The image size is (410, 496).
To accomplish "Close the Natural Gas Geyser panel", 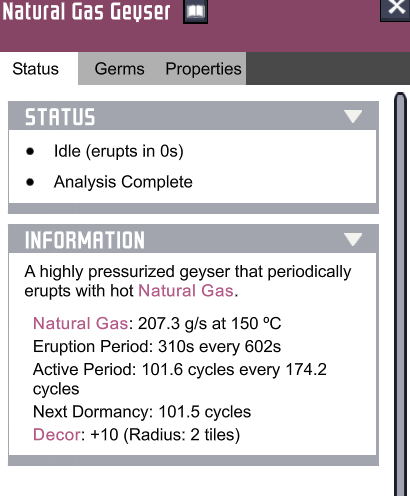I will point(395,8).
